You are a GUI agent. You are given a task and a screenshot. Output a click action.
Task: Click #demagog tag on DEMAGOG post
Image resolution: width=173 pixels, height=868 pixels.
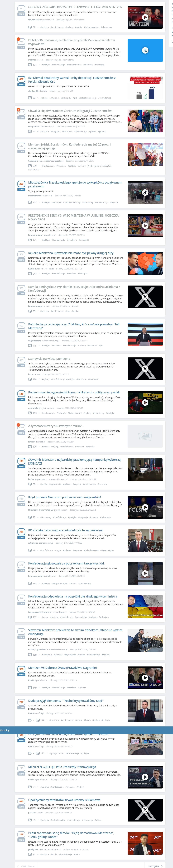pos(99,65)
